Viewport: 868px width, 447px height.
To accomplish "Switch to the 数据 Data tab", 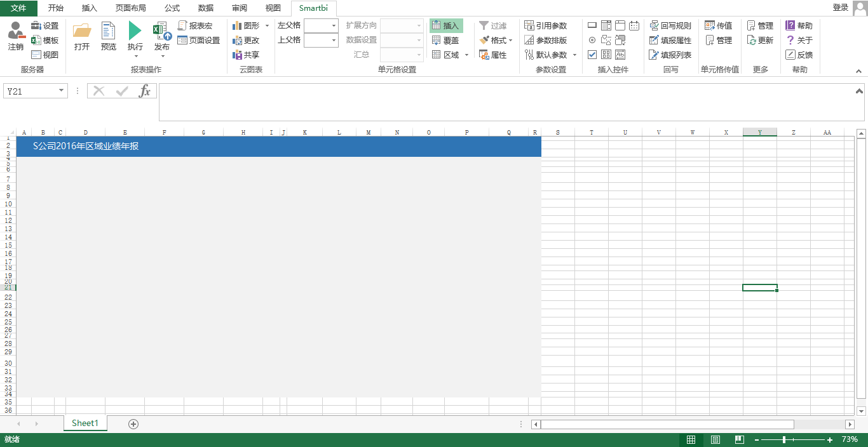I will point(206,8).
